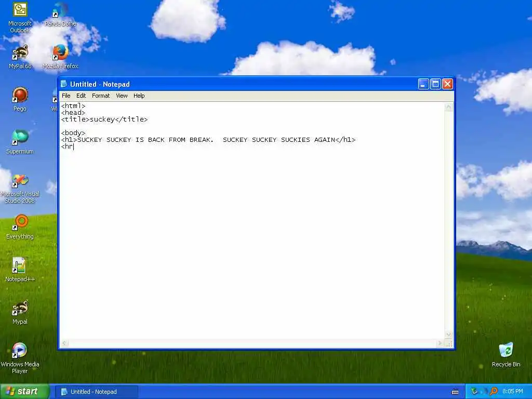This screenshot has height=399, width=532.
Task: Click the word AGAIN in the h1 line
Action: [x=325, y=140]
